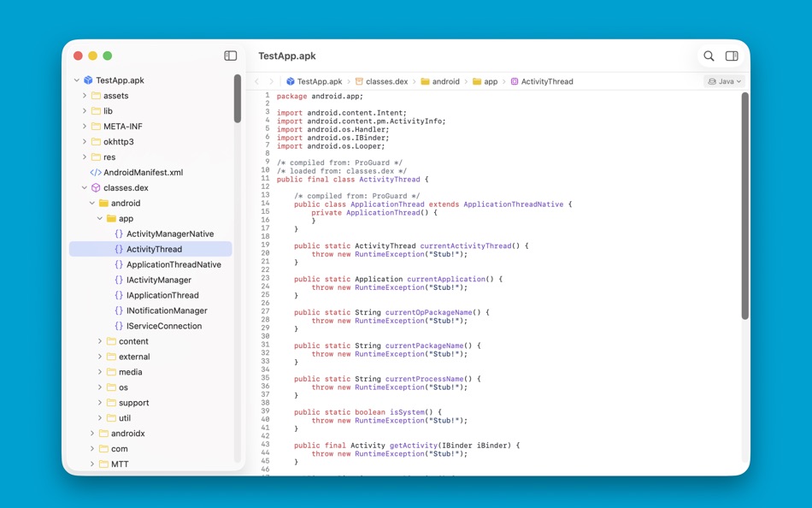This screenshot has height=508, width=812.
Task: Click the package android.app line
Action: [x=320, y=96]
